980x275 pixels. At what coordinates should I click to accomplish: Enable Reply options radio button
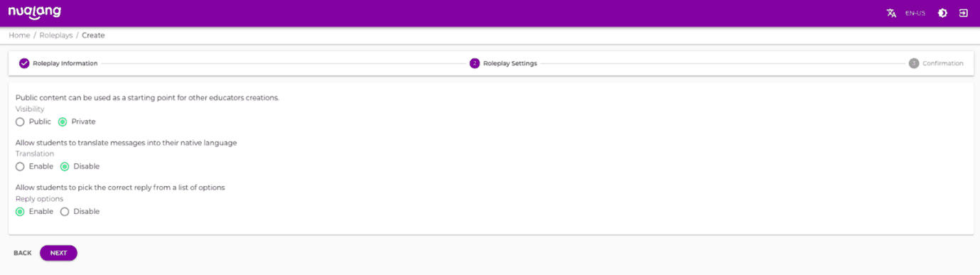click(x=20, y=211)
